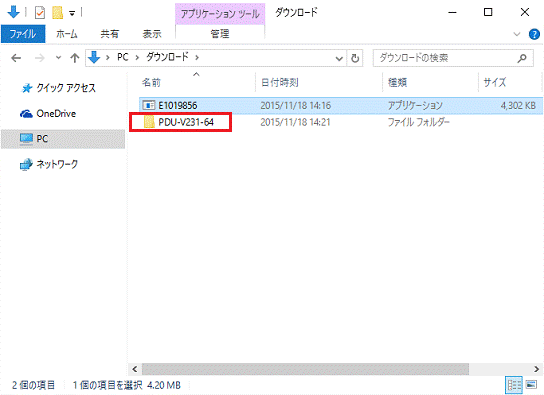Refresh the ダウンロード folder view

tap(355, 58)
